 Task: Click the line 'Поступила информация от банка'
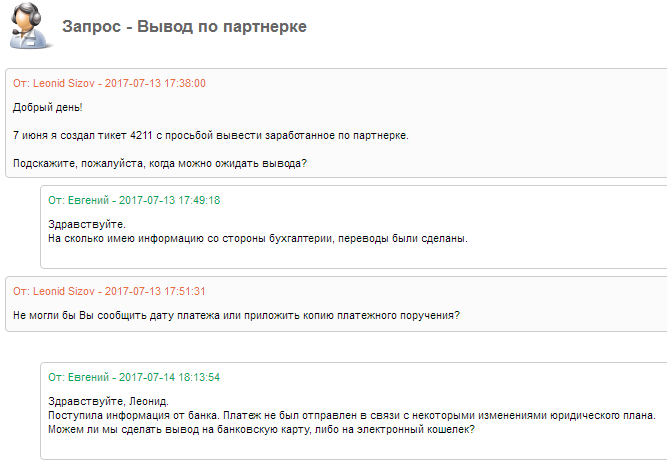point(352,415)
